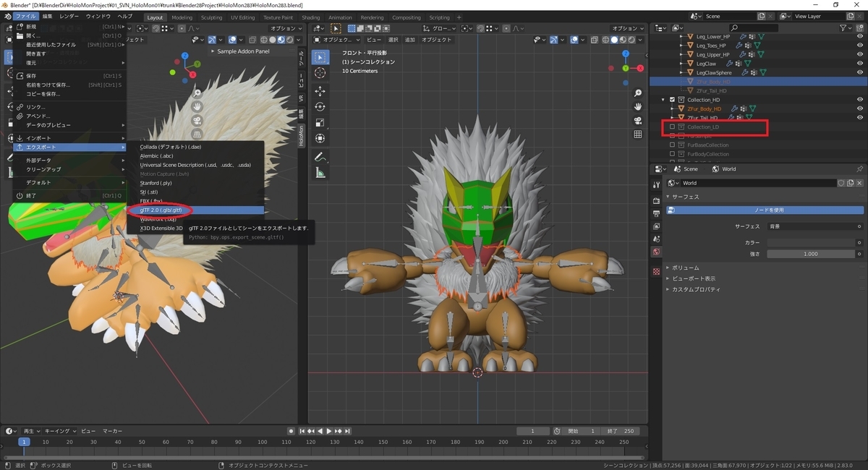This screenshot has height=470, width=868.
Task: Click the Blender logo menu icon
Action: (x=8, y=17)
